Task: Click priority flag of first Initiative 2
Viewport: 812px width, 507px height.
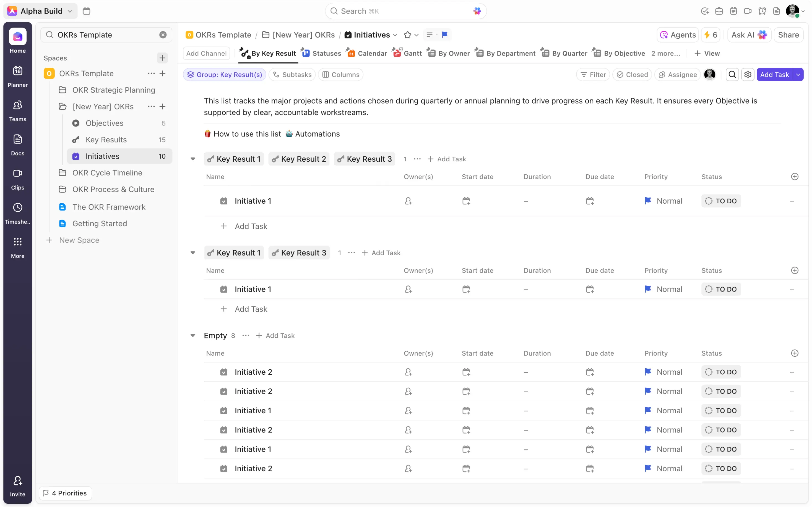Action: pyautogui.click(x=648, y=372)
